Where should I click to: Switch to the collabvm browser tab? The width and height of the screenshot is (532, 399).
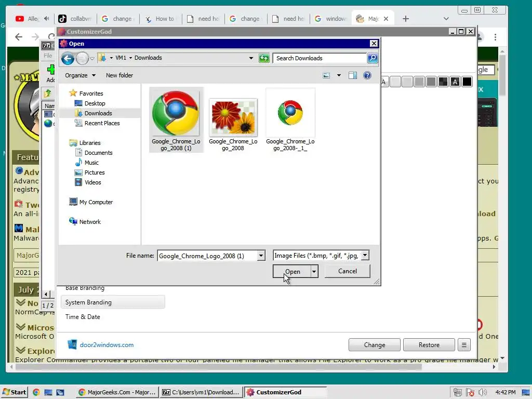[75, 19]
